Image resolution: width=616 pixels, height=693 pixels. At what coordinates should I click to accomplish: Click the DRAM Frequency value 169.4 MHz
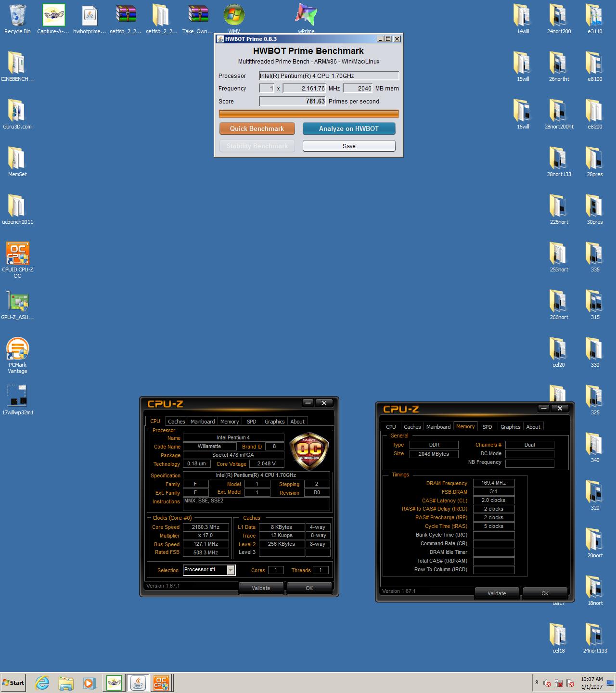(494, 483)
